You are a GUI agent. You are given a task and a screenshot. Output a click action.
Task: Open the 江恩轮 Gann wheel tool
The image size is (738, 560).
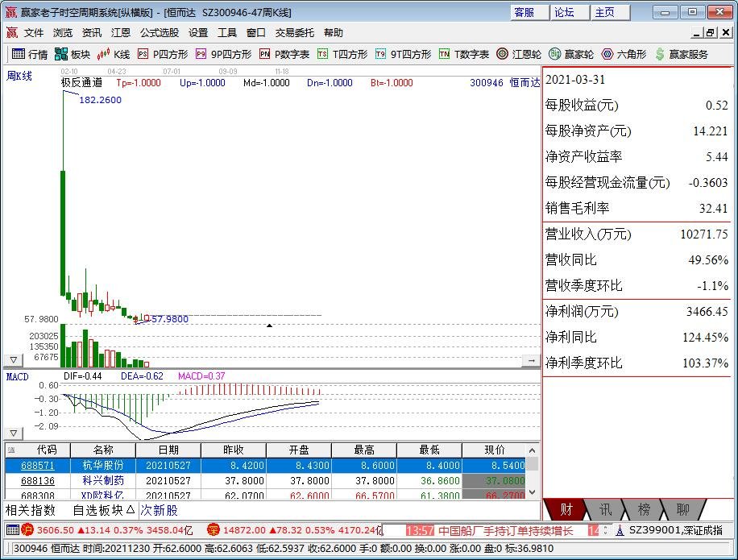click(519, 54)
